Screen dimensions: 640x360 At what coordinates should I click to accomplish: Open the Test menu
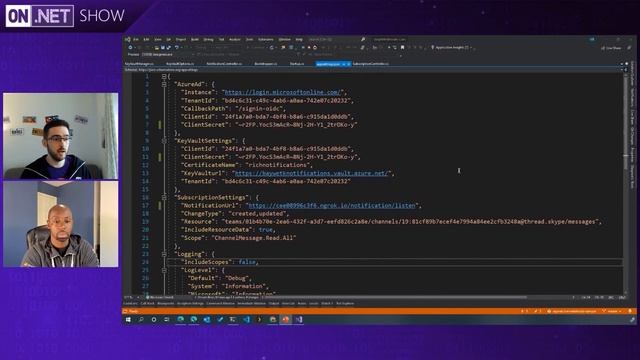pyautogui.click(x=221, y=40)
